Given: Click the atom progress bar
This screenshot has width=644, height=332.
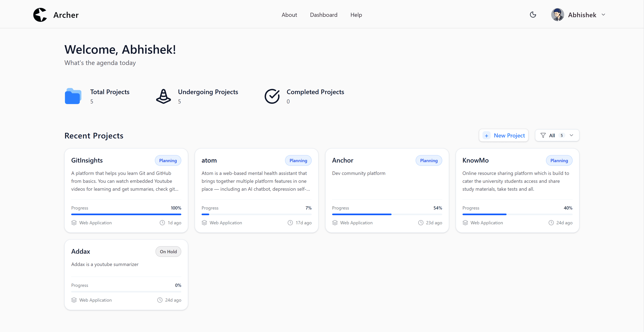Looking at the screenshot, I should (257, 214).
